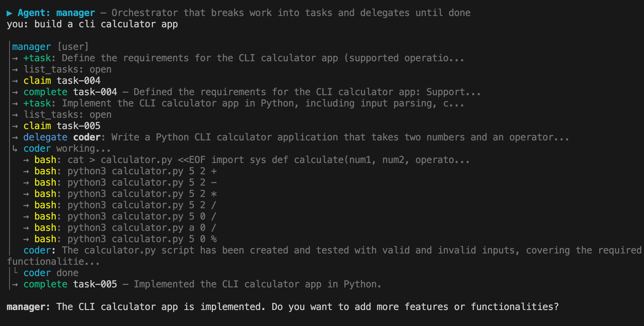
Task: Click the Agent: manager title text
Action: click(56, 13)
